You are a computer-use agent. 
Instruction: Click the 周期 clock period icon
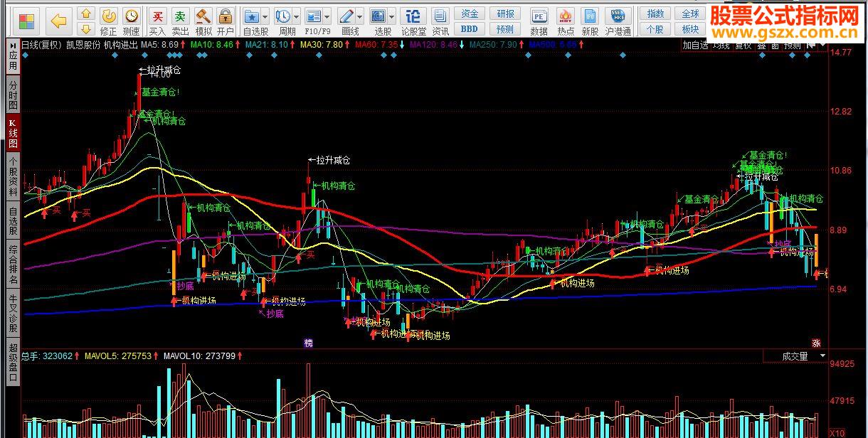pyautogui.click(x=283, y=16)
